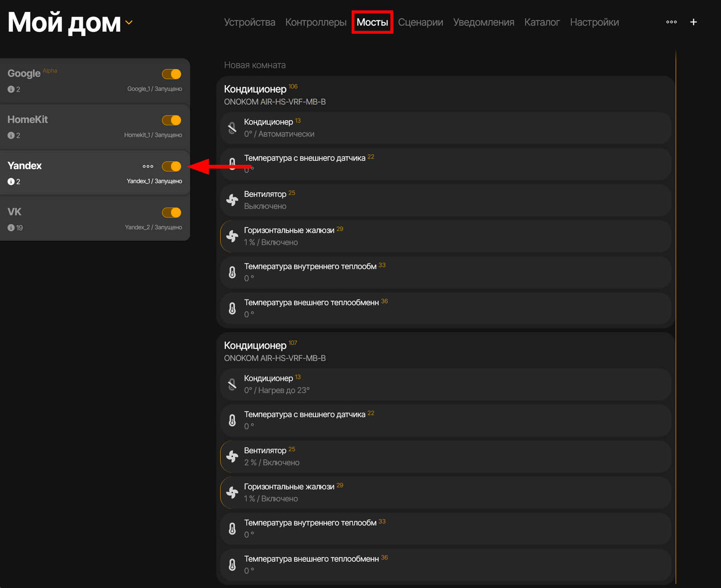Go to Настройки in the top navigation

pyautogui.click(x=594, y=23)
